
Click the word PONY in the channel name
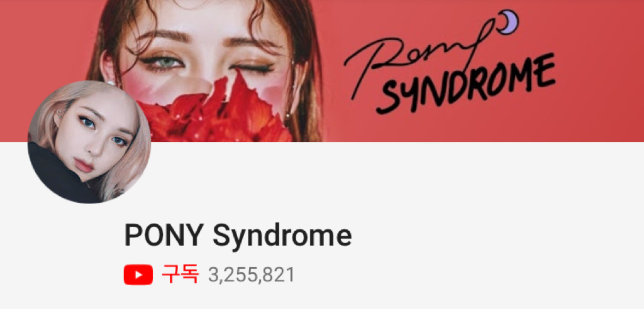pos(164,235)
